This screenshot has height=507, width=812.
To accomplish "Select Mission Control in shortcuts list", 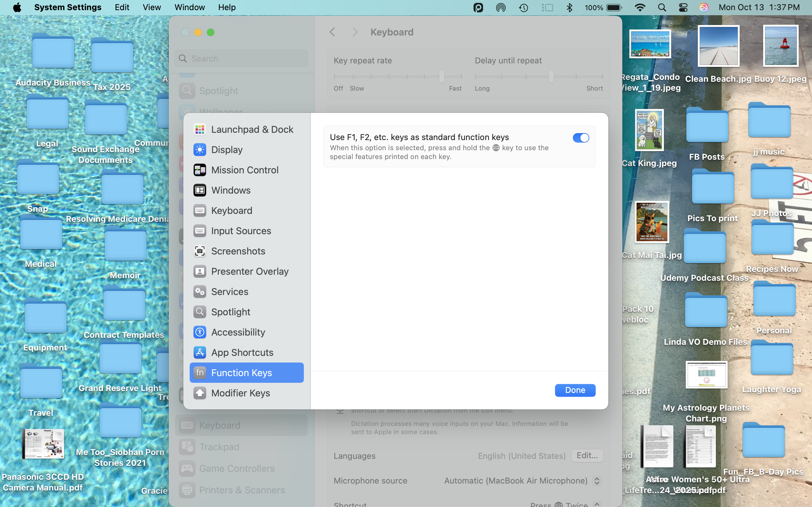I will click(245, 170).
